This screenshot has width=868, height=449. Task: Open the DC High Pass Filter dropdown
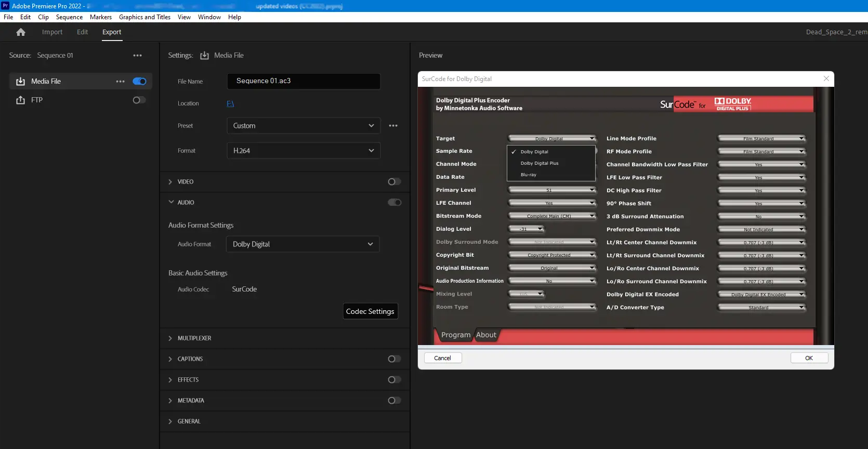pyautogui.click(x=761, y=191)
